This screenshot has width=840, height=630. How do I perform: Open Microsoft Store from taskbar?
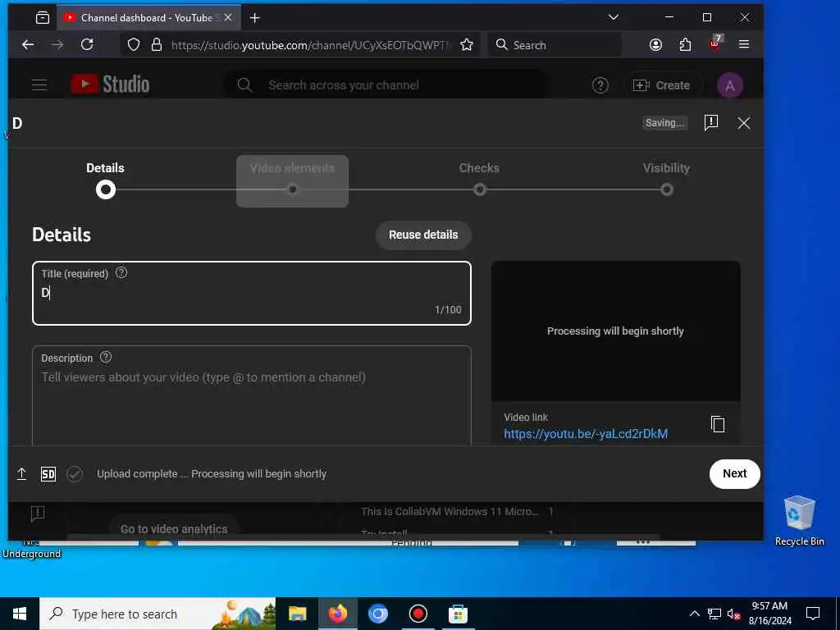tap(458, 614)
